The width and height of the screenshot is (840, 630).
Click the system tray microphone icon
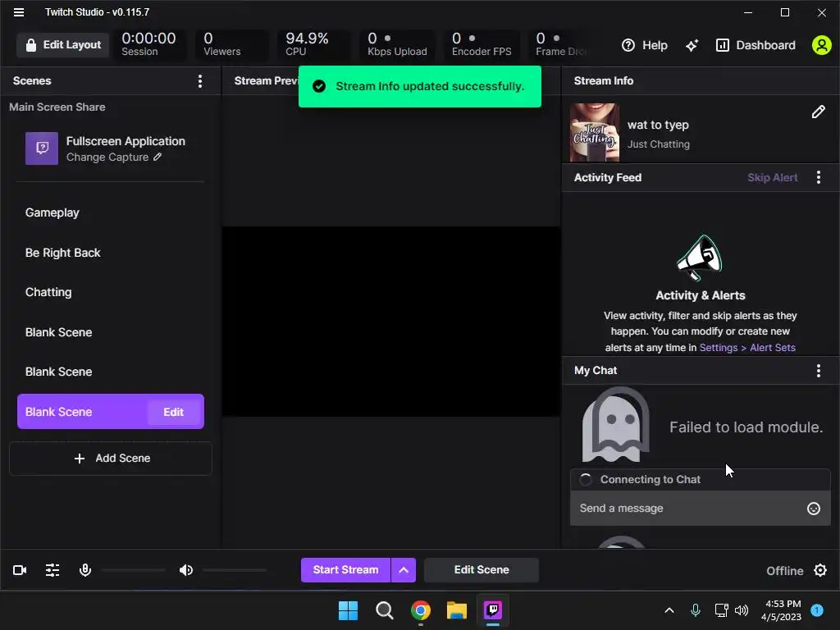[x=696, y=610]
